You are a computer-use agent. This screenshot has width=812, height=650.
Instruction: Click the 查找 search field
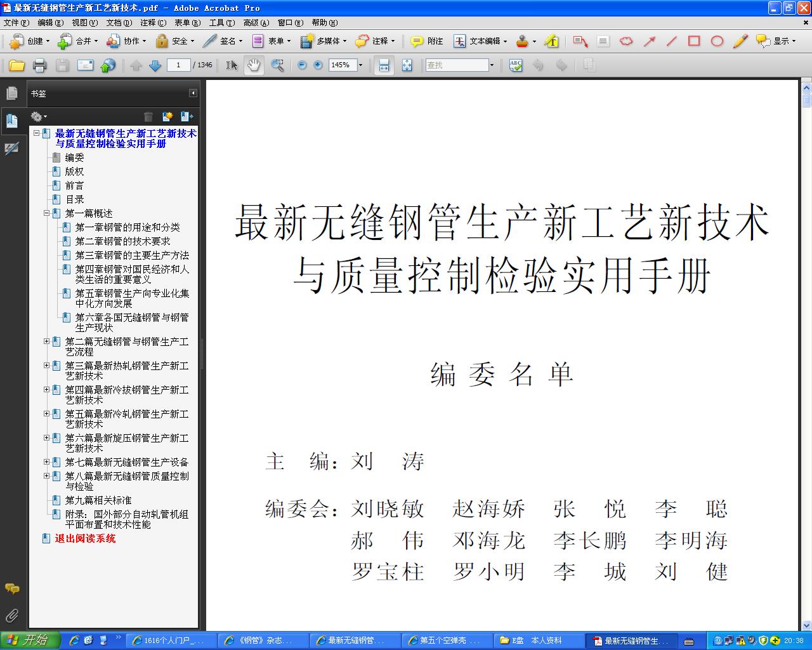tap(457, 65)
